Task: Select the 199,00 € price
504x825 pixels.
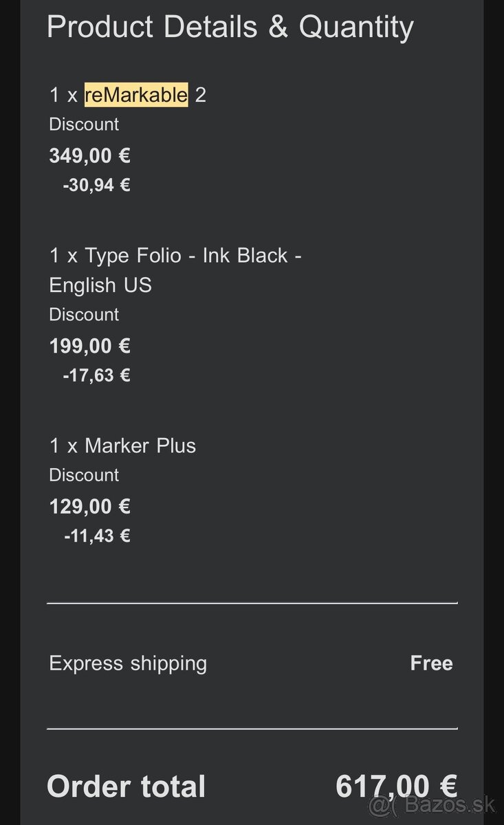Action: 89,346
